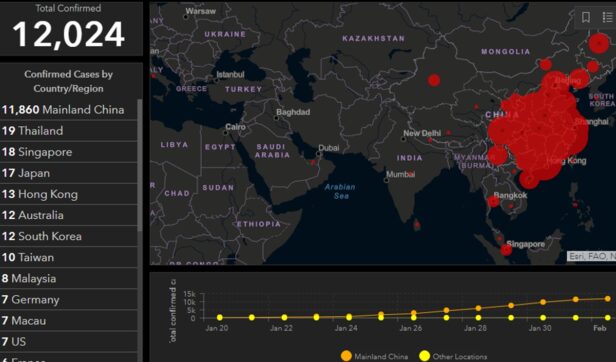Select 17 Japan in the cases list
Image resolution: width=616 pixels, height=362 pixels.
pyautogui.click(x=68, y=173)
